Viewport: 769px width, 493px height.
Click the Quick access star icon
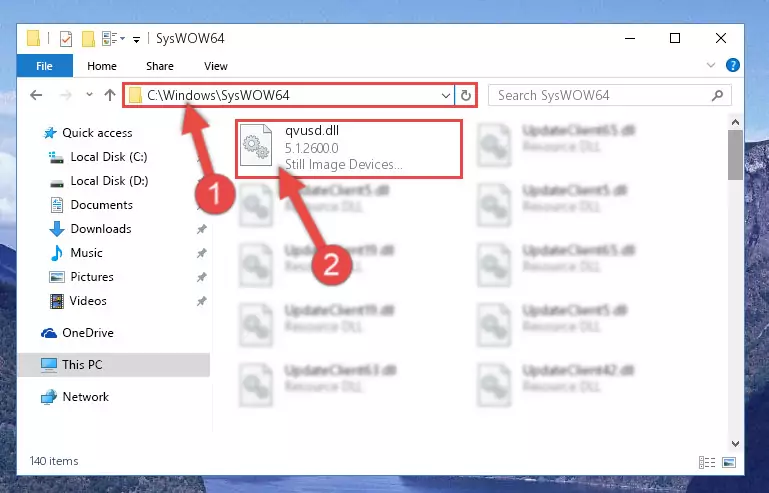pyautogui.click(x=50, y=133)
